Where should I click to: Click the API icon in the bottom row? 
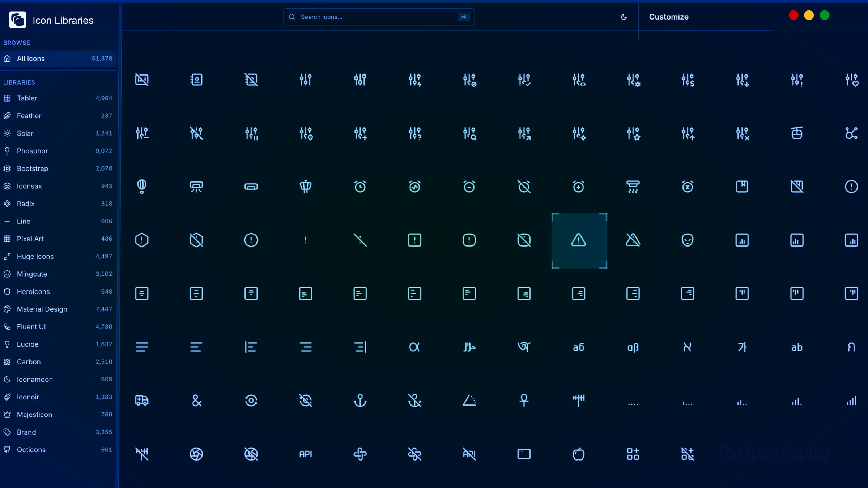tap(306, 454)
